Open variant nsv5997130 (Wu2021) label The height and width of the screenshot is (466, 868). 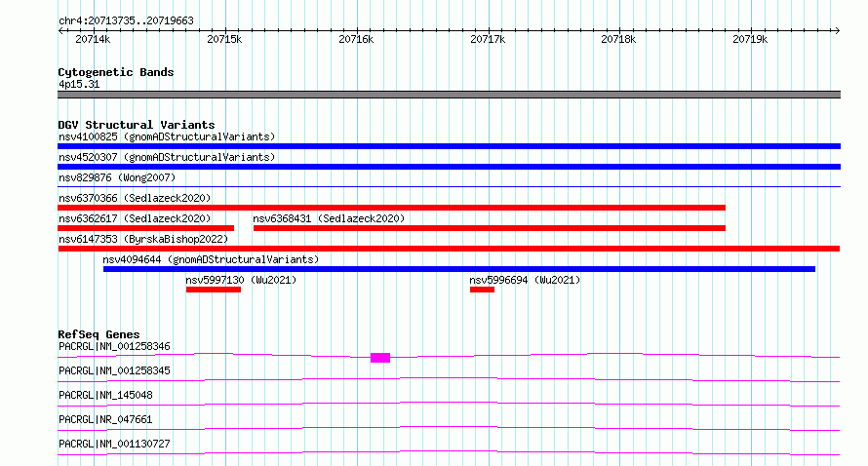(x=241, y=280)
